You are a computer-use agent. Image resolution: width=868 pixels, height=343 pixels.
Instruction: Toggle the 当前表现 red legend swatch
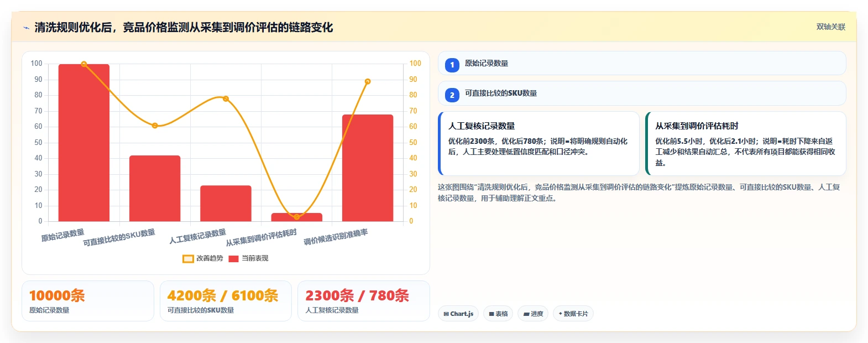(233, 258)
